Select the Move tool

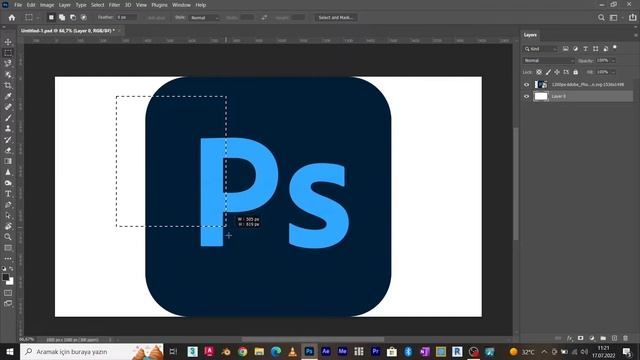pos(8,42)
